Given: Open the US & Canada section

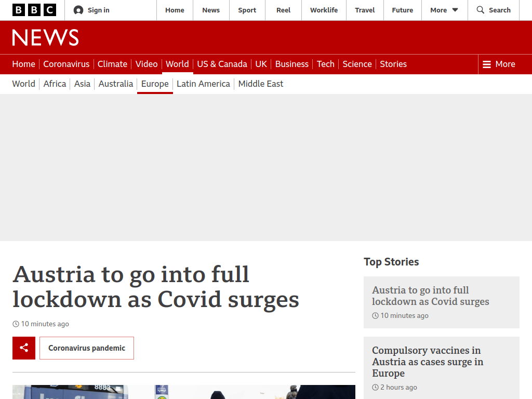Looking at the screenshot, I should coord(222,64).
